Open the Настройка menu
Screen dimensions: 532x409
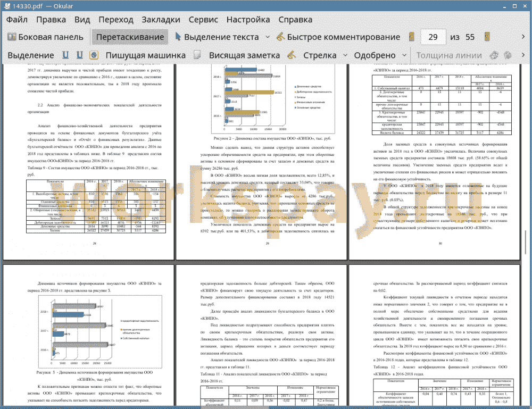point(248,20)
